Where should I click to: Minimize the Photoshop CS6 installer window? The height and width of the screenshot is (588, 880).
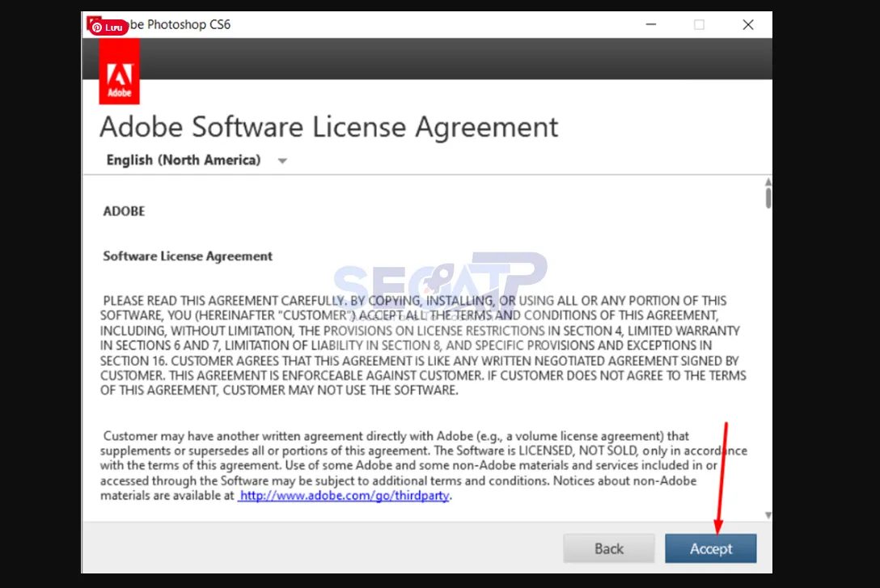tap(651, 25)
